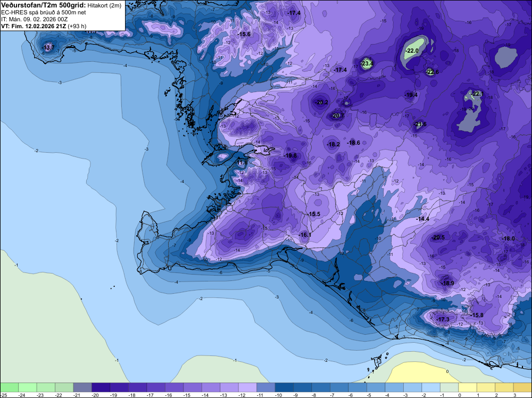Click the legend swatch labelled -5

(x=376, y=387)
